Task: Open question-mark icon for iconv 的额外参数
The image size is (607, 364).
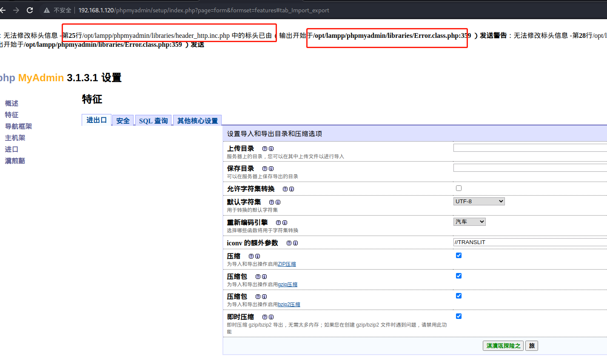Action: (x=289, y=243)
